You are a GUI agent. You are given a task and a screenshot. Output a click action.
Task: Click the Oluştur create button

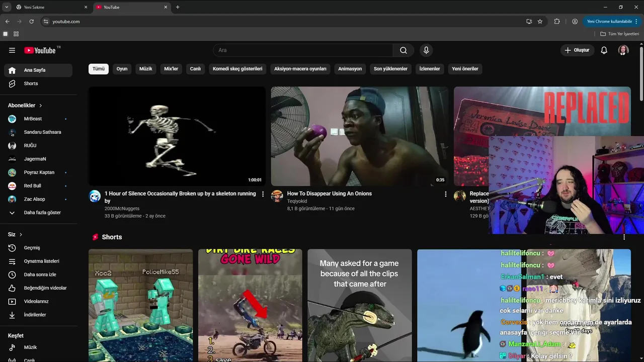pyautogui.click(x=577, y=50)
